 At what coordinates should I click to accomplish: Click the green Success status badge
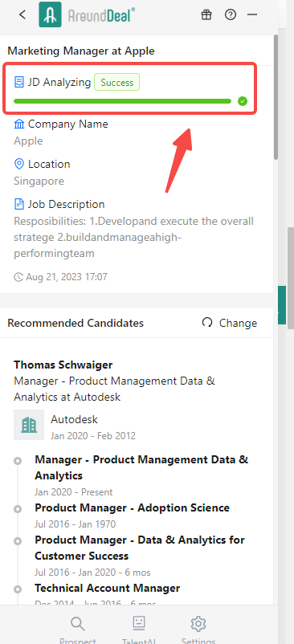coord(117,83)
